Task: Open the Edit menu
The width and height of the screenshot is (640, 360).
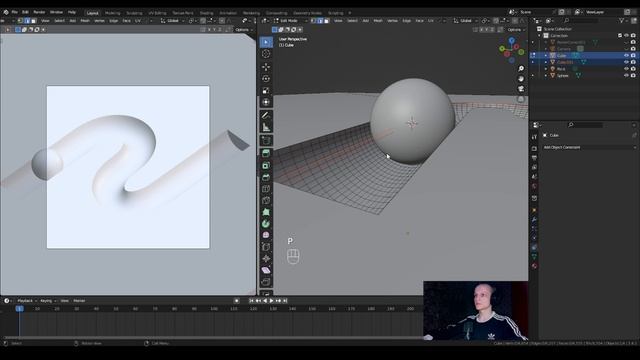Action: pos(25,12)
